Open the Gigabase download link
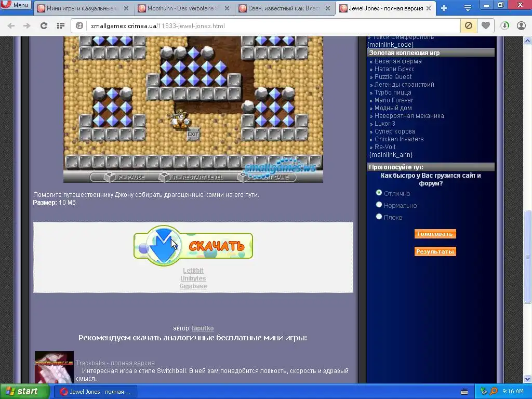This screenshot has width=532, height=399. pyautogui.click(x=193, y=286)
